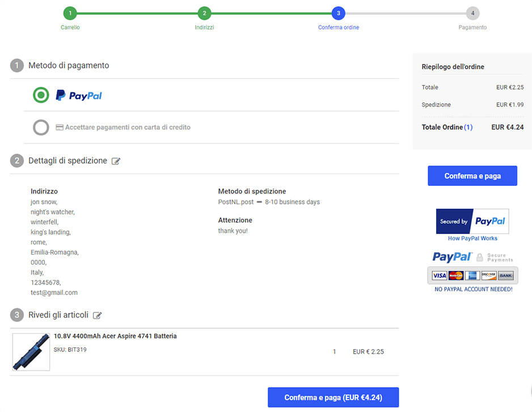Edit shipping details pencil icon

pyautogui.click(x=116, y=161)
